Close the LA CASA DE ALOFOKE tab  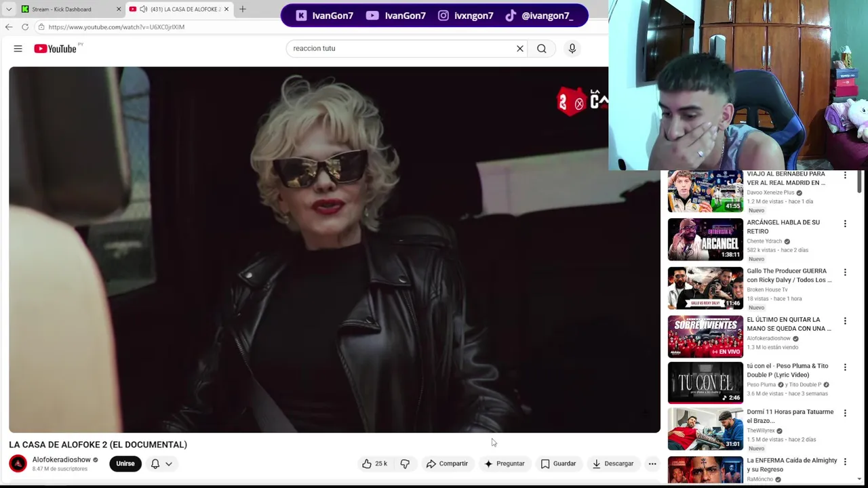226,9
